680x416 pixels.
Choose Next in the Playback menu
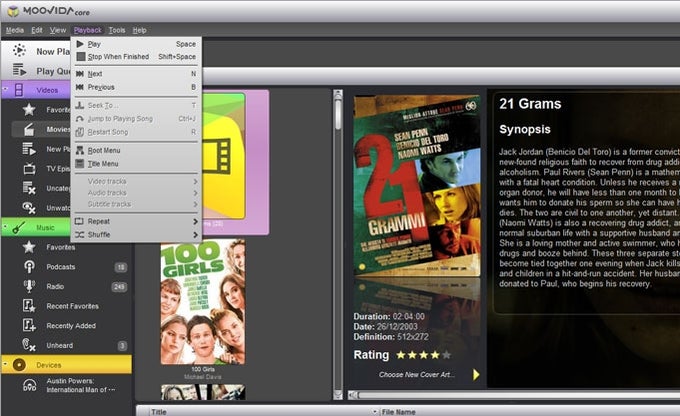tap(136, 74)
